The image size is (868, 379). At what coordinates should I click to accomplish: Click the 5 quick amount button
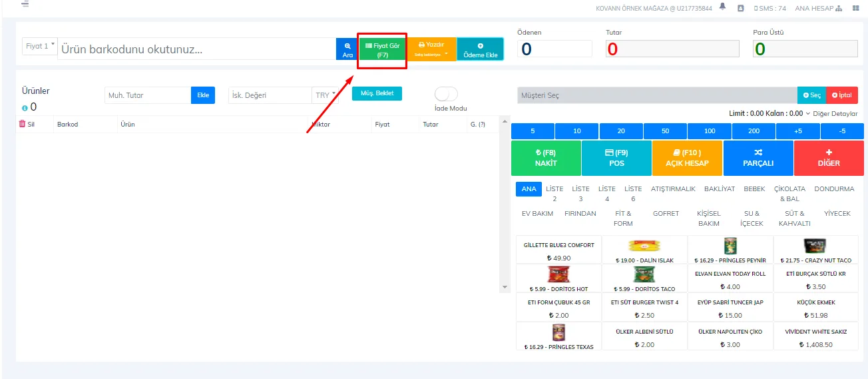click(533, 131)
